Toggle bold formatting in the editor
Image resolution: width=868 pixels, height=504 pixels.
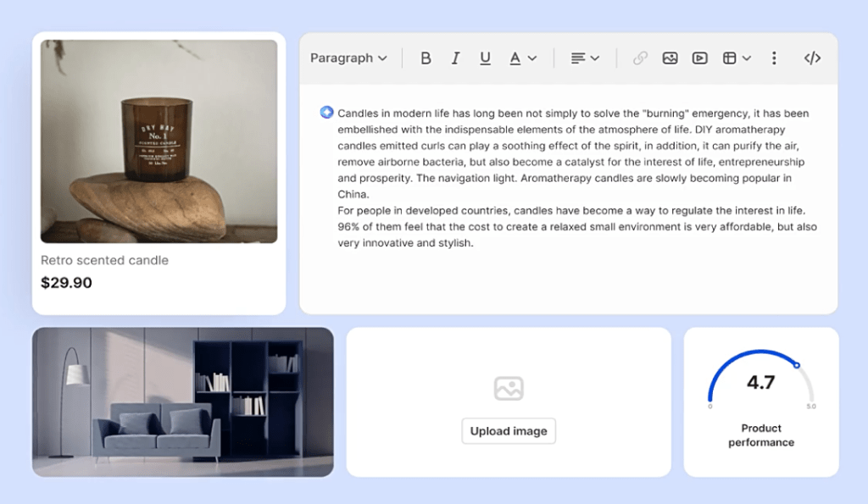(x=426, y=58)
